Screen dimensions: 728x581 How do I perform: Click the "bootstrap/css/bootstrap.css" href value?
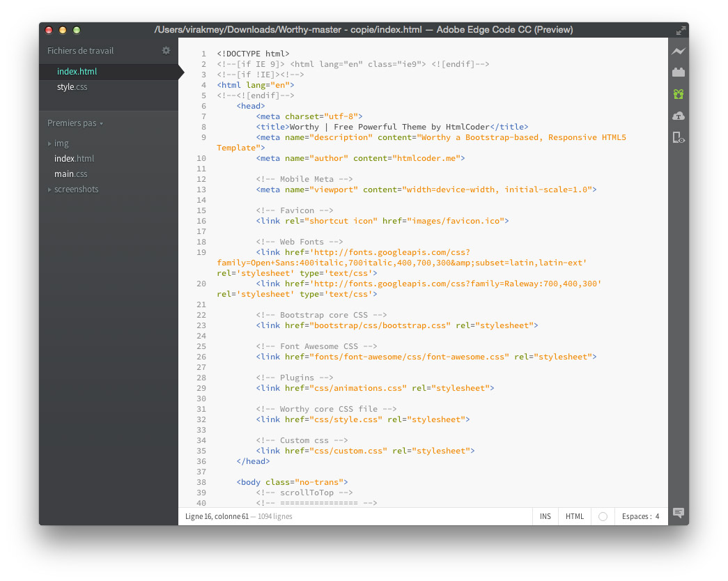point(380,325)
